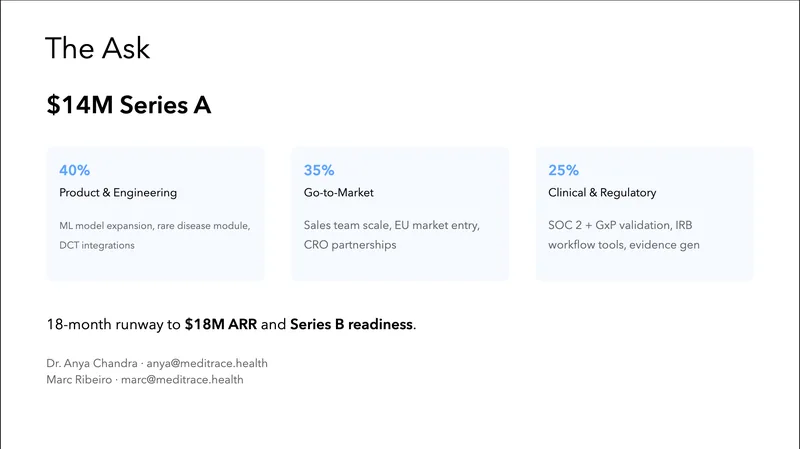Click the "The Ask" slide title
This screenshot has width=800, height=449.
click(98, 47)
